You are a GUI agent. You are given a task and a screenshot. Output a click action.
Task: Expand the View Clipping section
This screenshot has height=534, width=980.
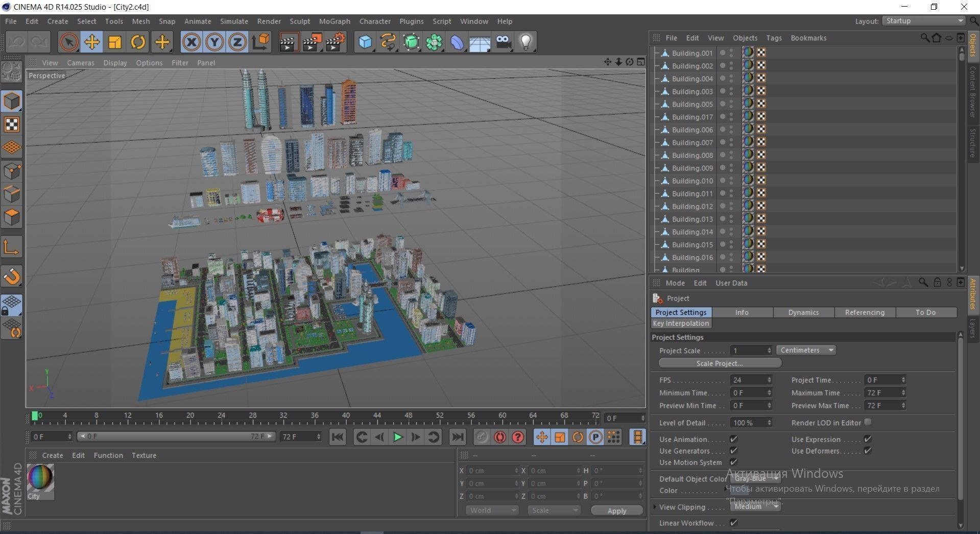point(655,507)
